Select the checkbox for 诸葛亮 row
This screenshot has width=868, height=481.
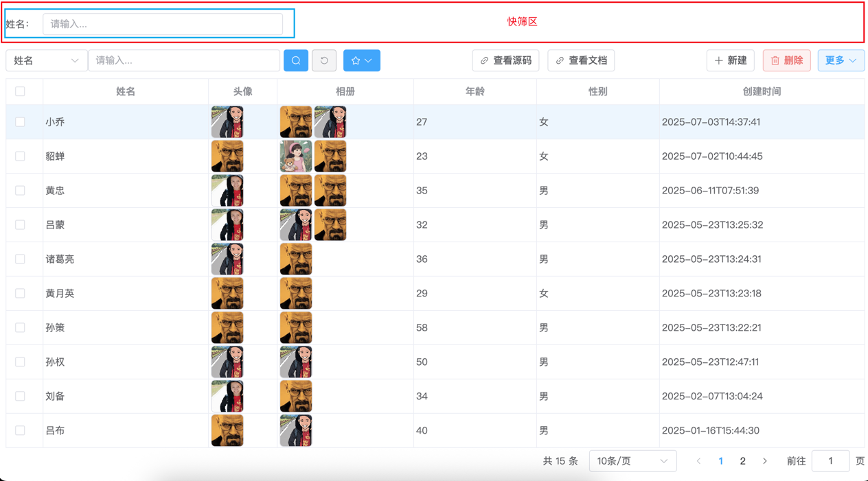[20, 259]
